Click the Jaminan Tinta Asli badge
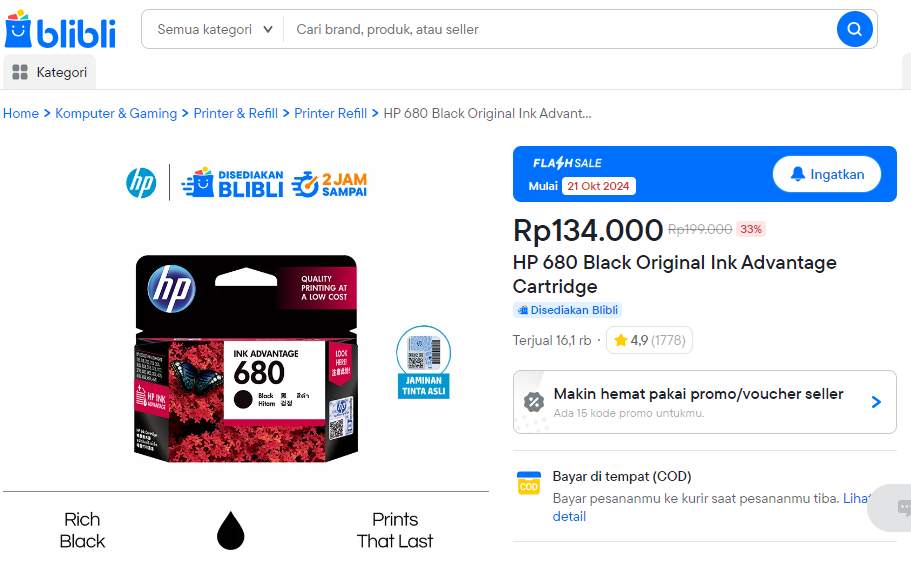The image size is (911, 562). pyautogui.click(x=423, y=362)
